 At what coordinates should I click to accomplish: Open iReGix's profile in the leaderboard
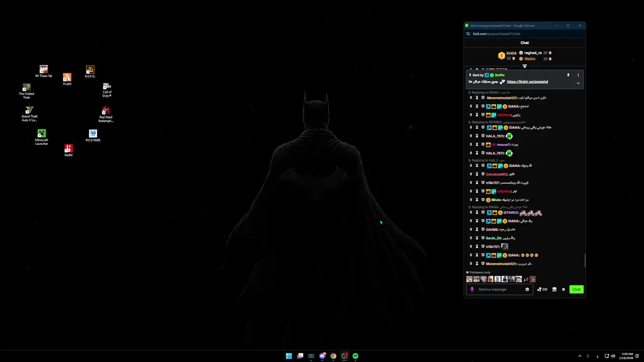click(530, 59)
